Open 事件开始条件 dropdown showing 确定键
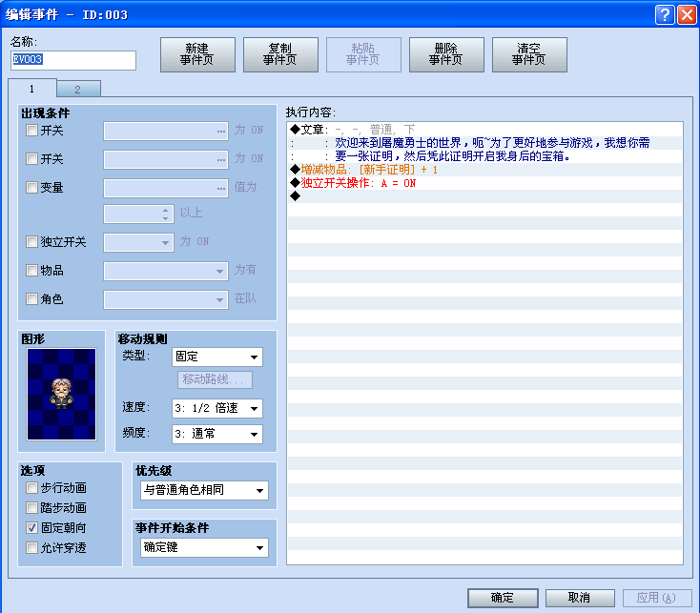Viewport: 700px width, 613px height. point(204,547)
